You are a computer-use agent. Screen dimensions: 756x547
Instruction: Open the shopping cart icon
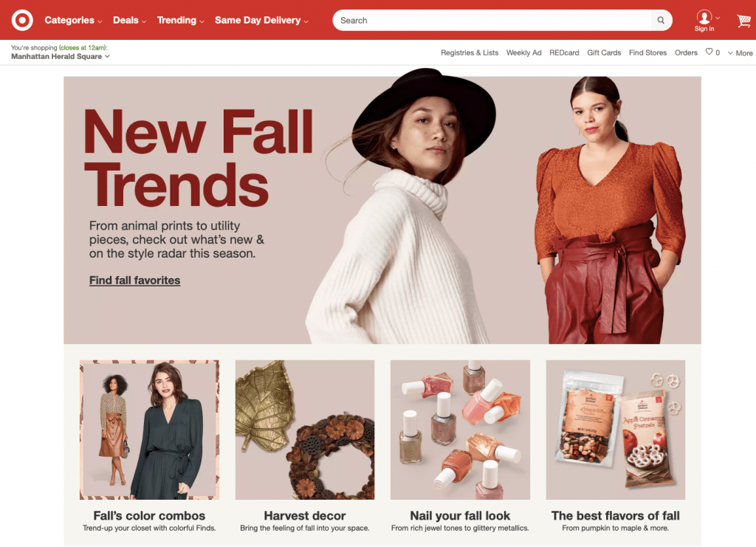(x=744, y=21)
